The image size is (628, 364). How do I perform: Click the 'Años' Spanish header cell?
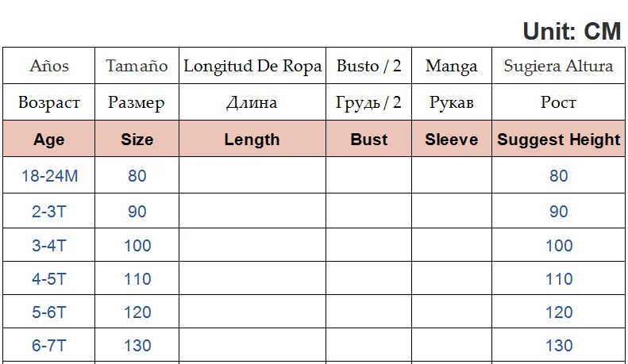click(49, 66)
